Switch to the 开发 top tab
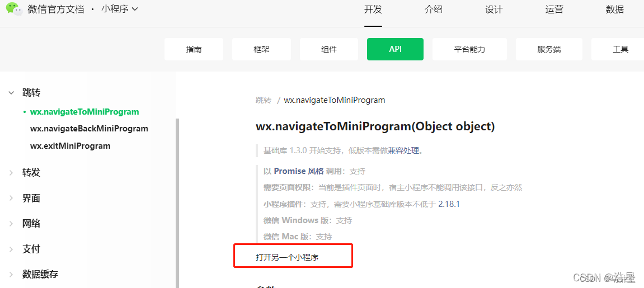The width and height of the screenshot is (644, 288). coord(373,10)
